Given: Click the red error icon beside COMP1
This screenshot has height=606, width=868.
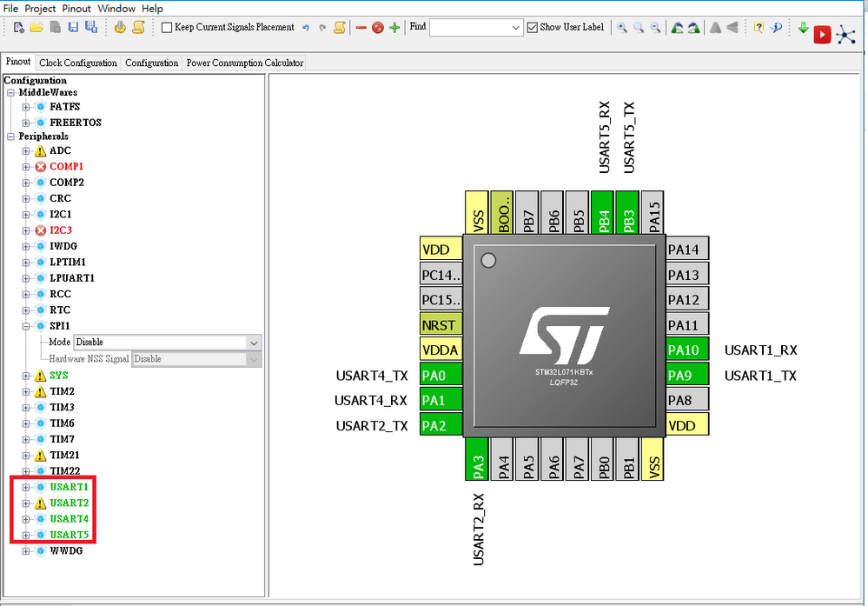Looking at the screenshot, I should click(x=41, y=167).
